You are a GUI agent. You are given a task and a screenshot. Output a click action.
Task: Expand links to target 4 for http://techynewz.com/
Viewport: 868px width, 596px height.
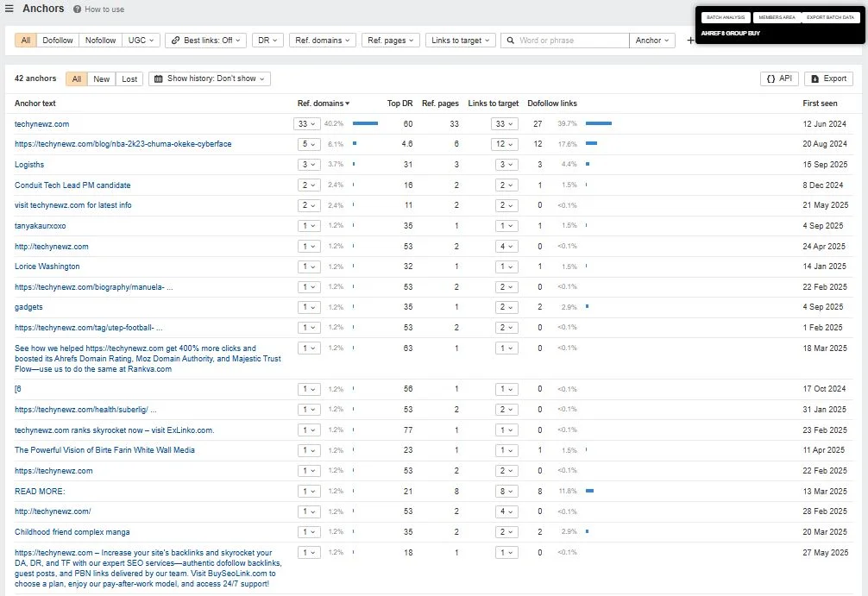pyautogui.click(x=506, y=511)
